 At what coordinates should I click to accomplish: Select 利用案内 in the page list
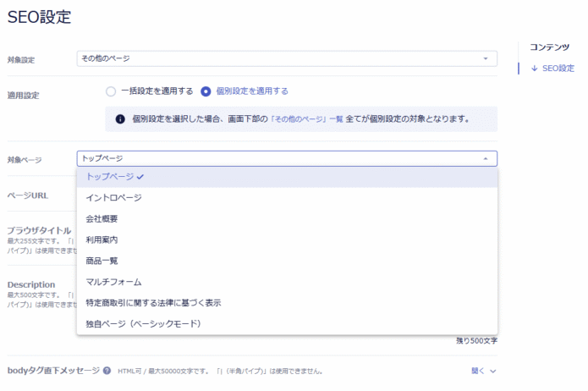(102, 240)
